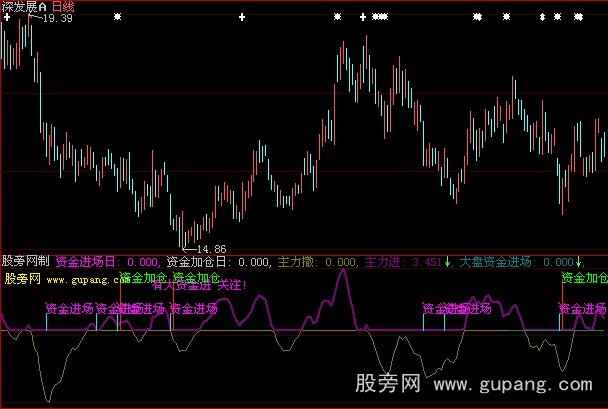
Task: Click the down arrow after 大盘资金进场 0.000
Action: [x=578, y=262]
